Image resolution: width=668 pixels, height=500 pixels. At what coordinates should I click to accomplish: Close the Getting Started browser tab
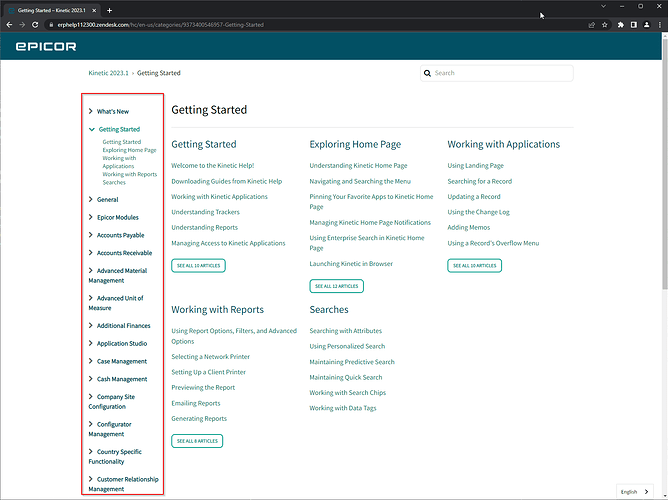coord(94,10)
